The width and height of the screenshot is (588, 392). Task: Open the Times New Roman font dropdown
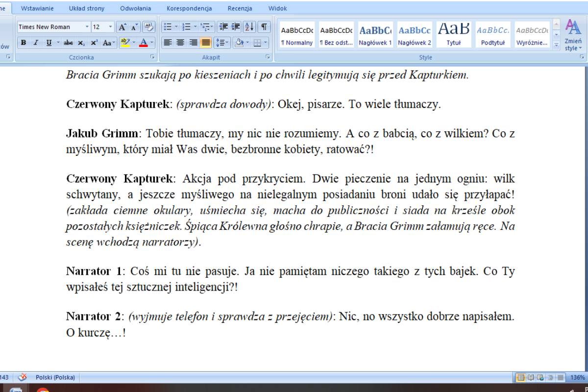87,27
